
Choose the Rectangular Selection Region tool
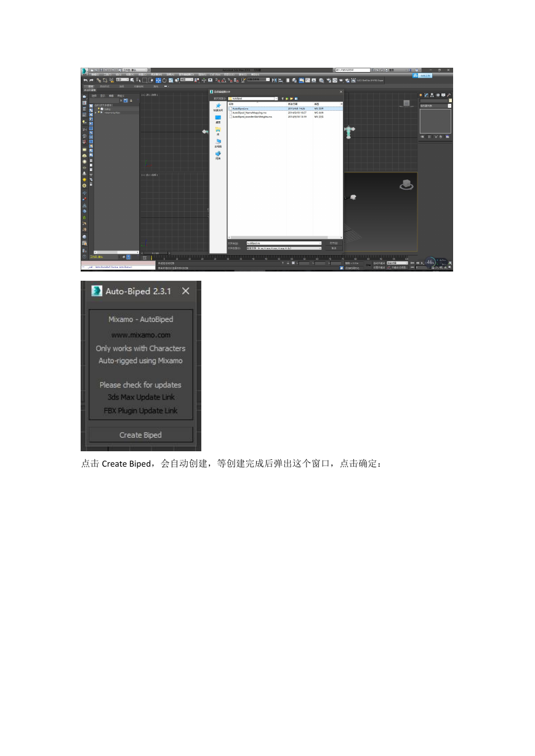click(145, 80)
